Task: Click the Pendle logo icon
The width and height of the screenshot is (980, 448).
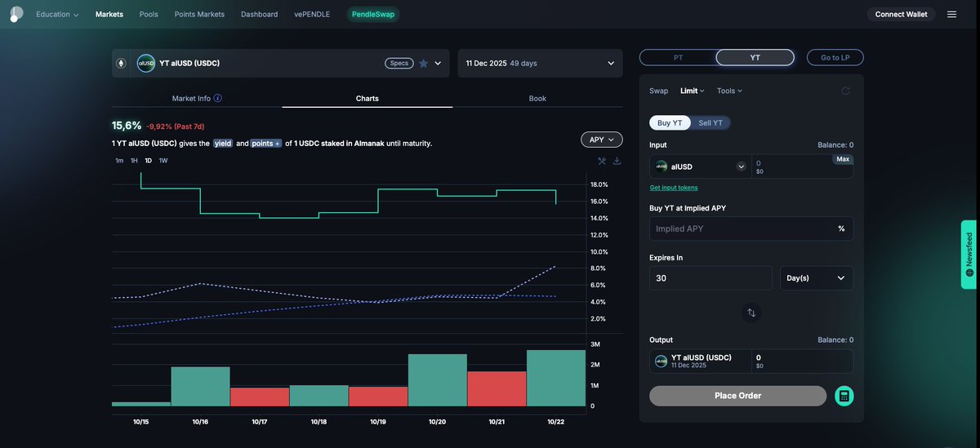Action: tap(16, 14)
